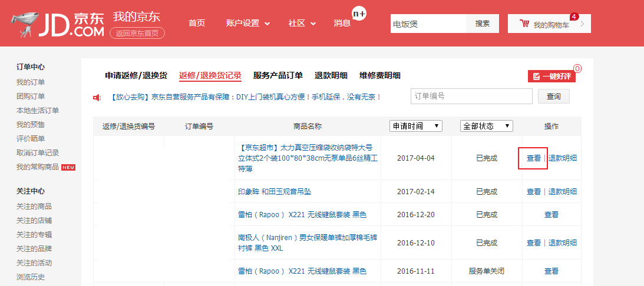This screenshot has height=286, width=644.
Task: Open 本地生活订单 in sidebar
Action: pyautogui.click(x=38, y=111)
